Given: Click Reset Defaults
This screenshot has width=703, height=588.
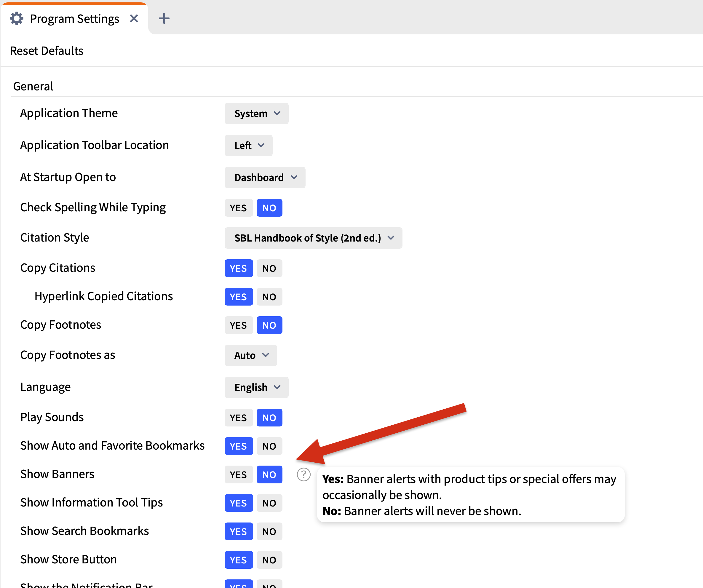Looking at the screenshot, I should coord(47,51).
